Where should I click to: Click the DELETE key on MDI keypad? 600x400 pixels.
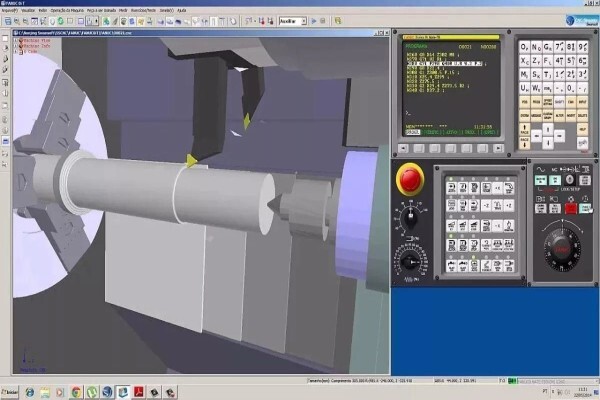[582, 115]
